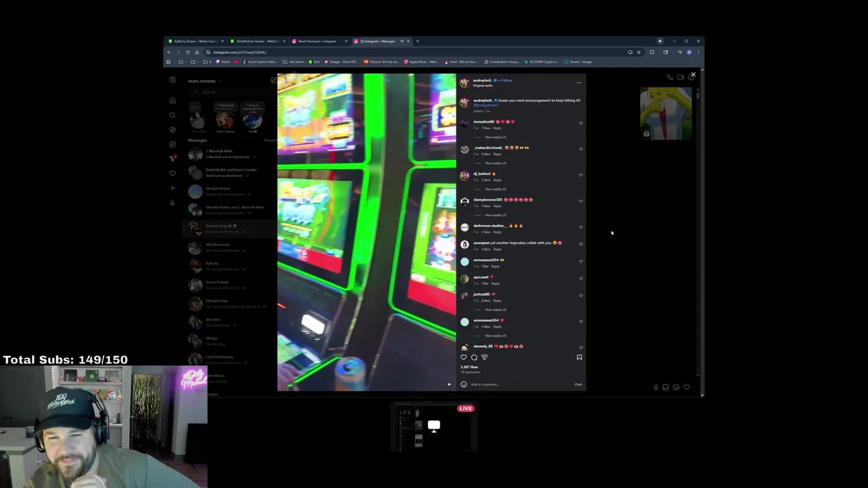The height and width of the screenshot is (488, 868).
Task: Like dannylorenzo305's comment
Action: tap(580, 201)
